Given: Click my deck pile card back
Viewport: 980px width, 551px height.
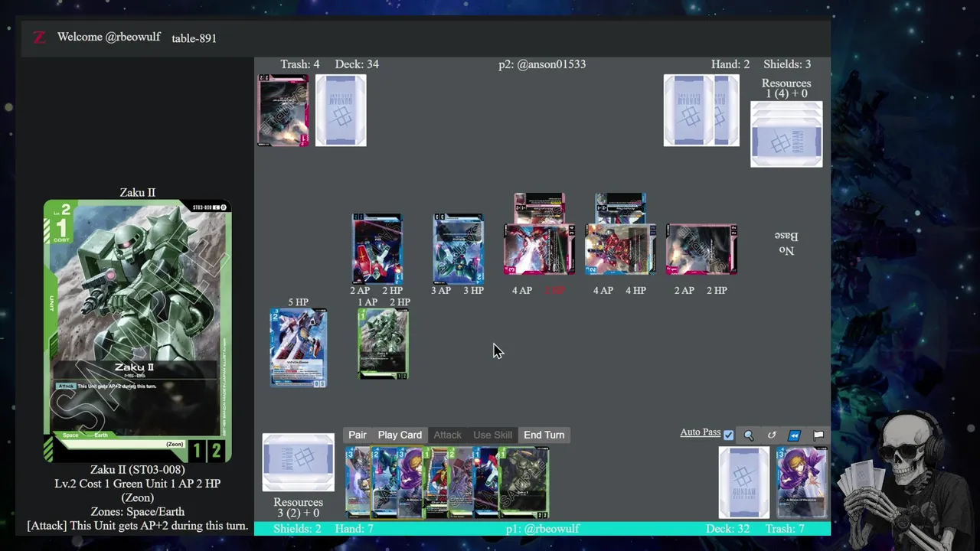Looking at the screenshot, I should (x=743, y=483).
